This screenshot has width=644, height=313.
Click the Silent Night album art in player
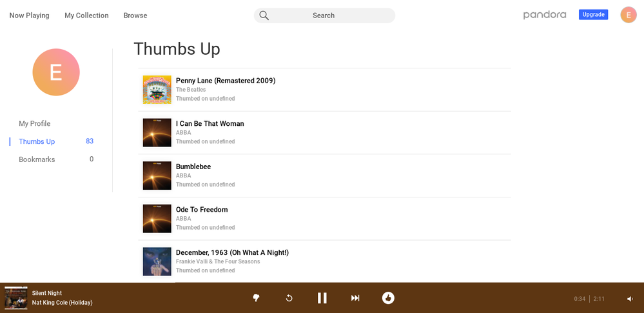click(x=16, y=298)
